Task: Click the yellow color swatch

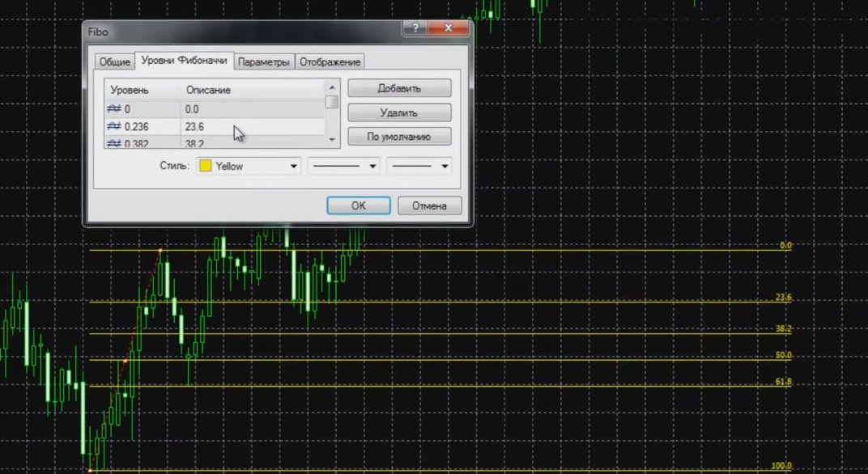Action: [x=206, y=166]
